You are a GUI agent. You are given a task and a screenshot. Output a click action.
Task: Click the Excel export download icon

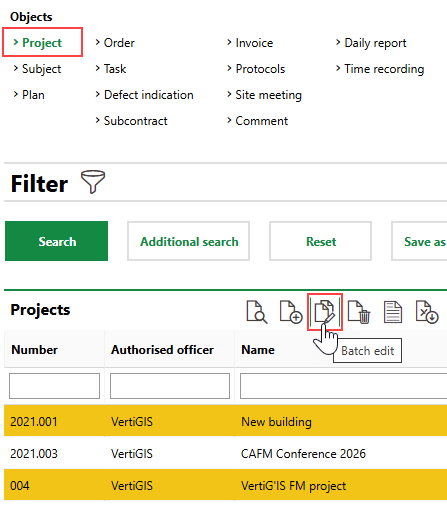coord(427,312)
